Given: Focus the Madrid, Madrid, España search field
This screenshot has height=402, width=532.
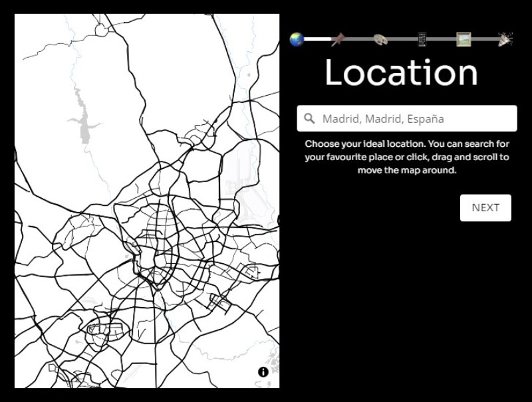Looking at the screenshot, I should coord(407,118).
